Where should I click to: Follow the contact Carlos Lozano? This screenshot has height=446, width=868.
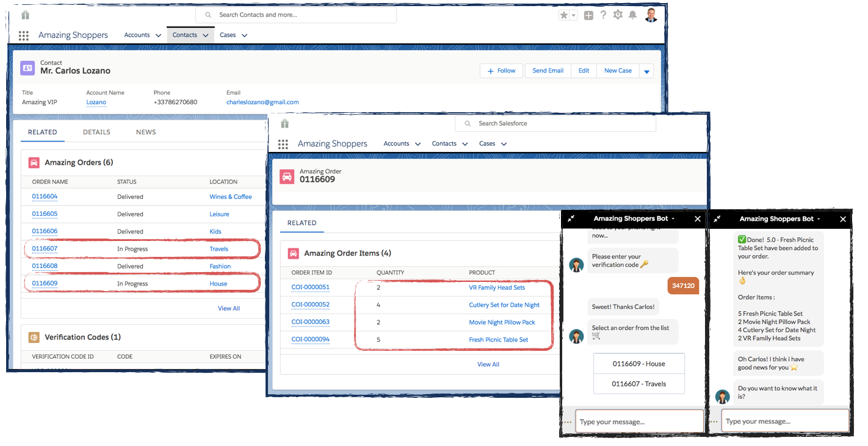(x=502, y=71)
